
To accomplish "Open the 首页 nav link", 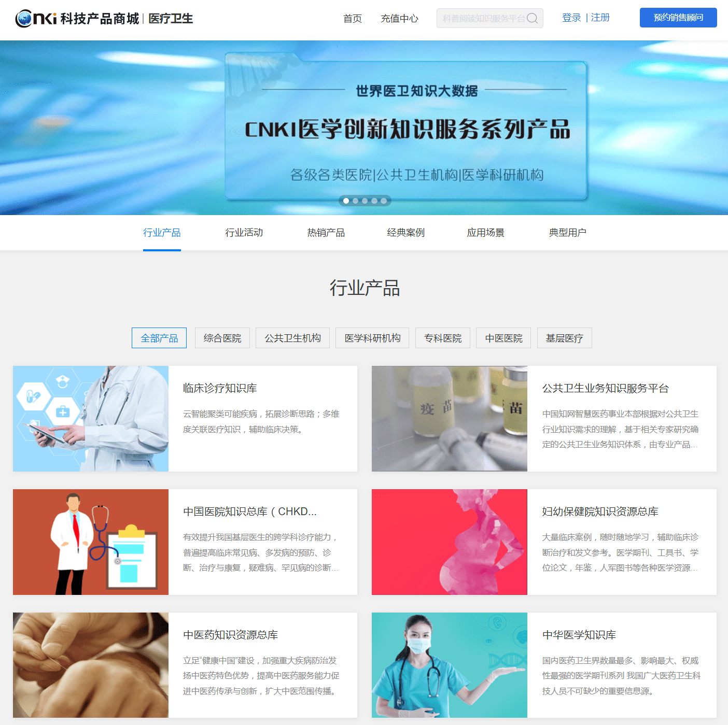I will tap(353, 19).
